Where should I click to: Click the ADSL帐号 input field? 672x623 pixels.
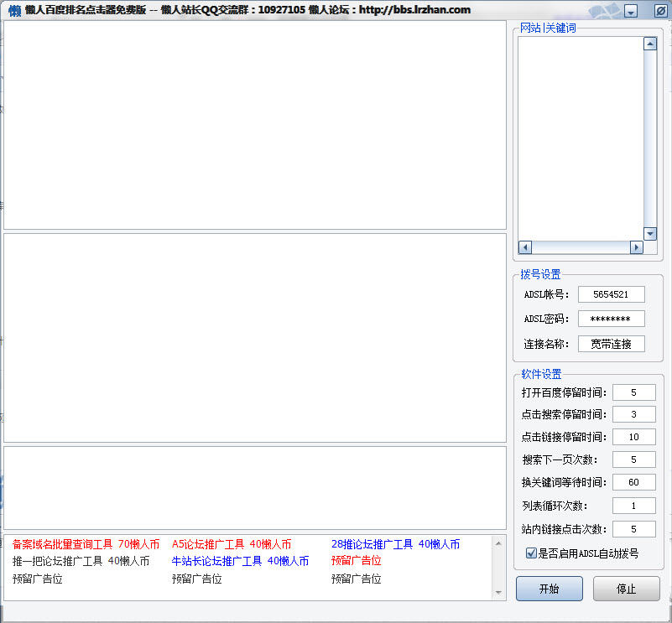(611, 294)
